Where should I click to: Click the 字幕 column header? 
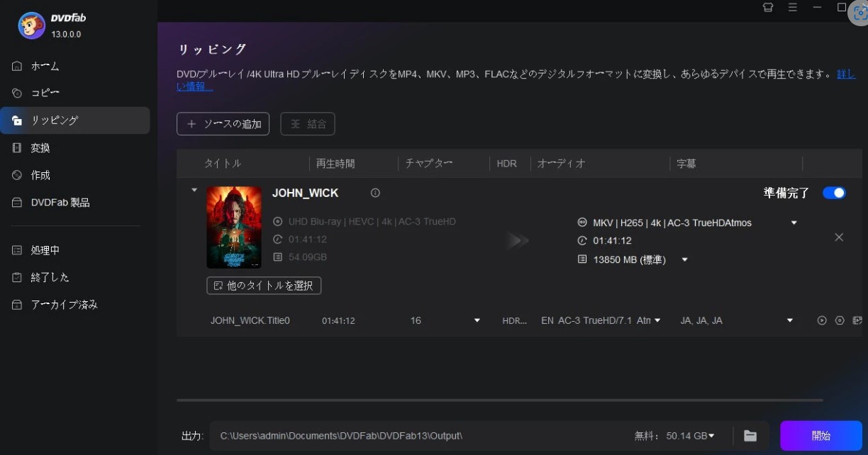686,164
